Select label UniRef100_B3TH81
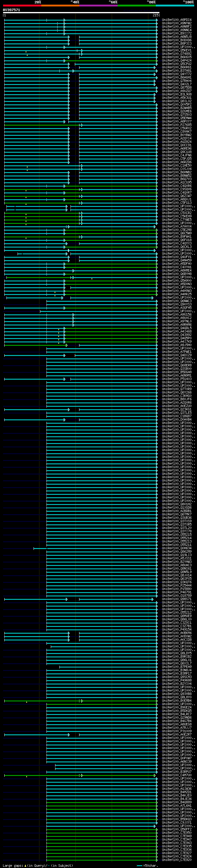Viewport: 197px width, 868px height. pyautogui.click(x=176, y=71)
